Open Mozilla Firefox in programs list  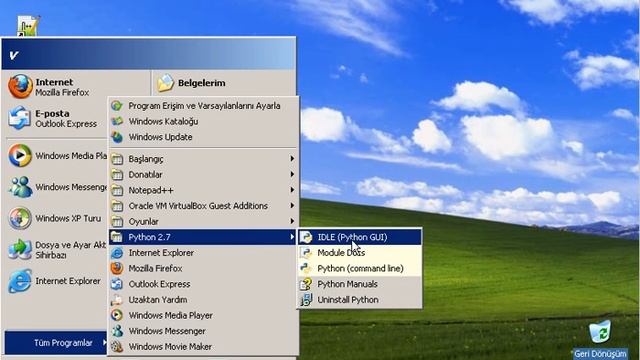pyautogui.click(x=203, y=268)
